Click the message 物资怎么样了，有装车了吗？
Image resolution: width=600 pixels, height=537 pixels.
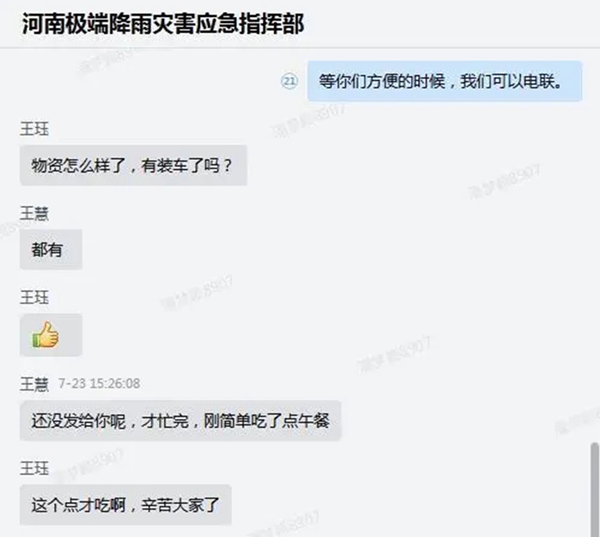point(133,165)
